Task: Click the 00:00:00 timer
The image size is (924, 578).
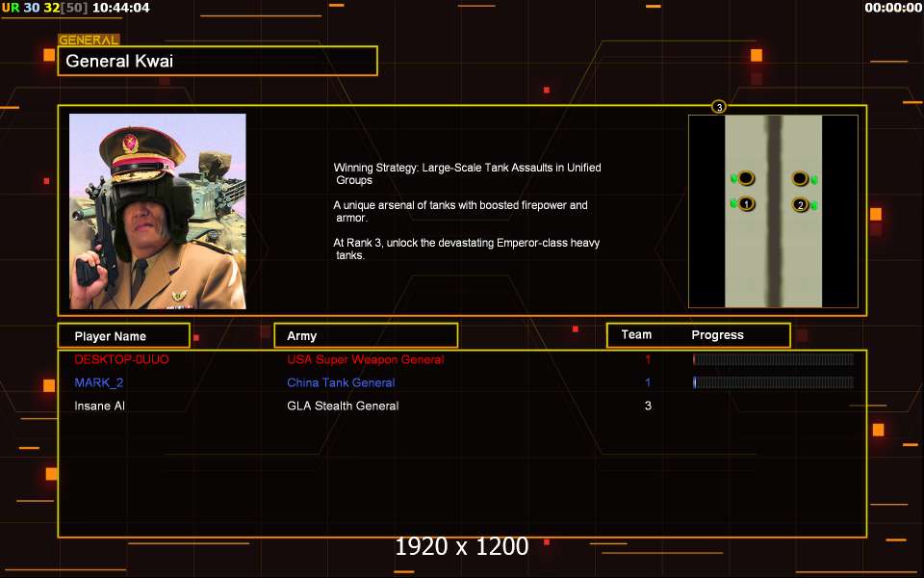Action: point(893,8)
